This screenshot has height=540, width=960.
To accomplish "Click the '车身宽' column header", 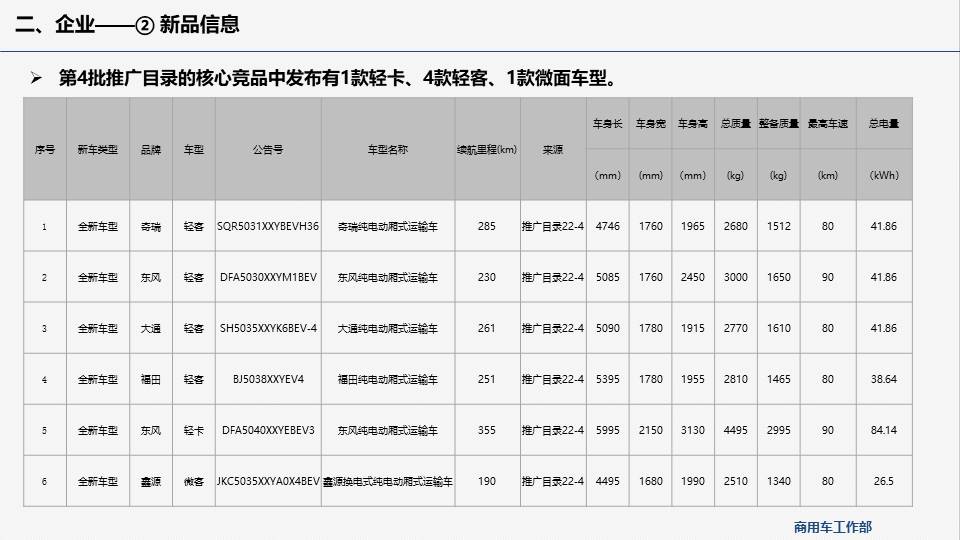I will [650, 124].
